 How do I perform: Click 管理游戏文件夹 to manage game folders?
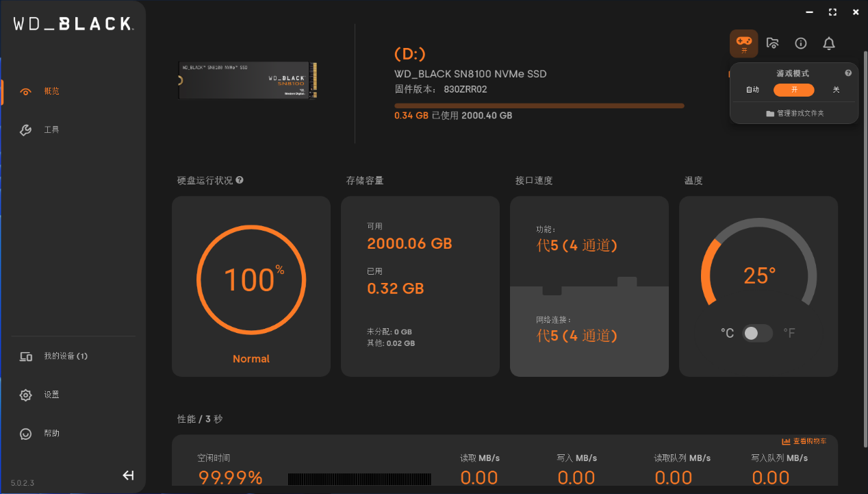(x=795, y=113)
